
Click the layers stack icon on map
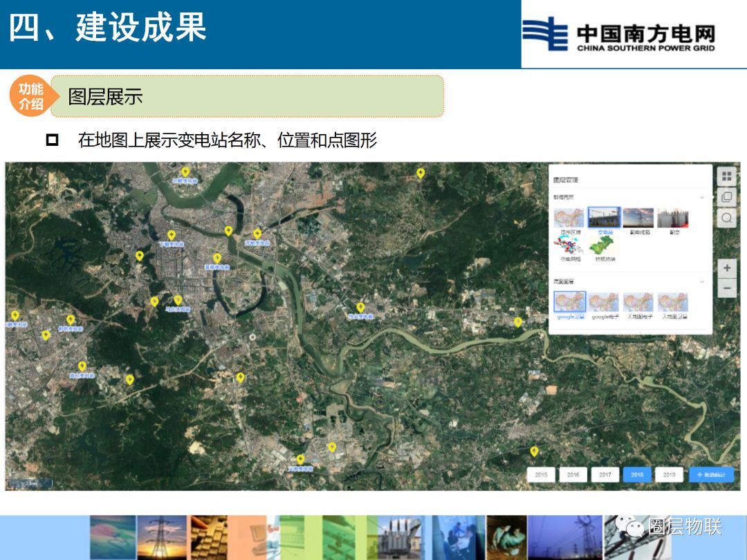point(726,197)
